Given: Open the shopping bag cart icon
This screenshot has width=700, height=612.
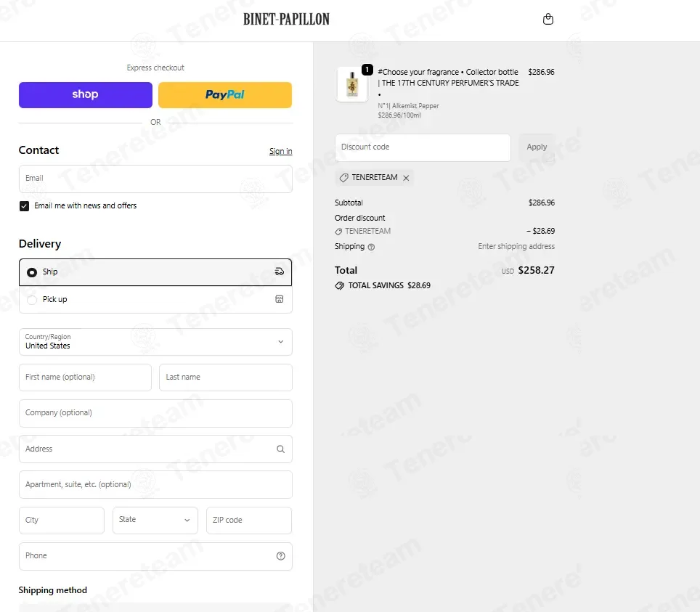Looking at the screenshot, I should click(548, 19).
